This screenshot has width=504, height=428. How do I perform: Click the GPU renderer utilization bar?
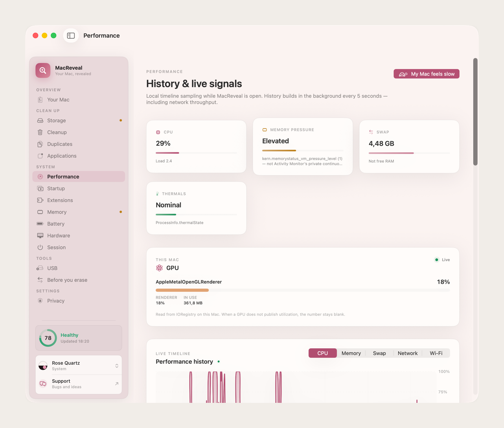click(x=303, y=290)
